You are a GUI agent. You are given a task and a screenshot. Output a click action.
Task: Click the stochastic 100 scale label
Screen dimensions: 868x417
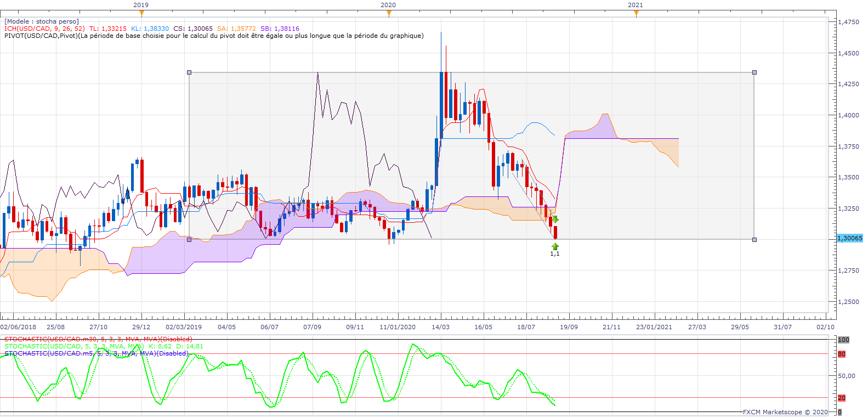[843, 340]
